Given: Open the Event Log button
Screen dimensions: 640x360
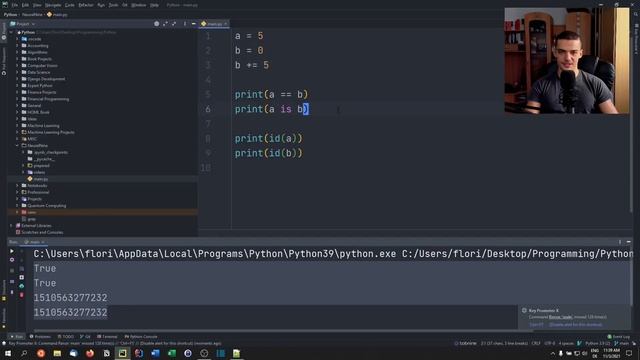Looking at the screenshot, I should click(619, 337).
